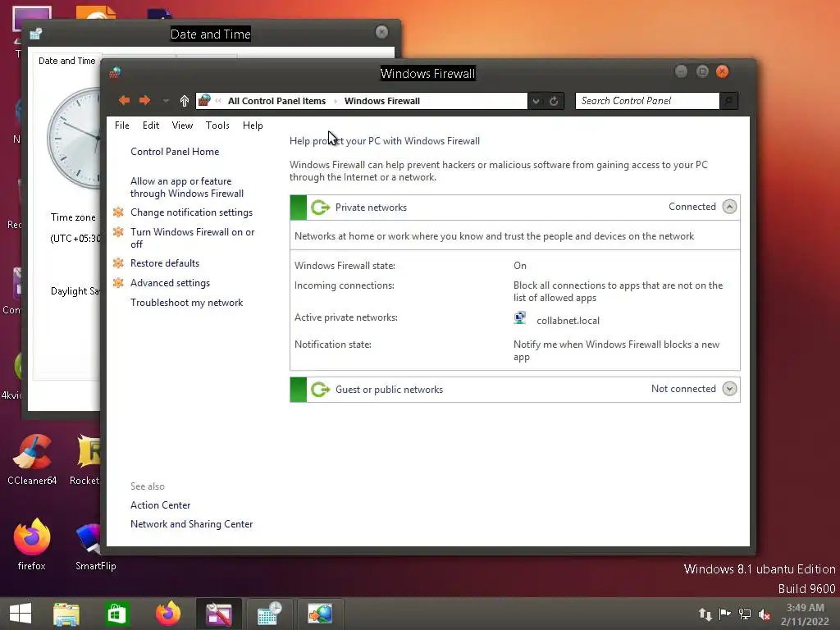
Task: Open the Tools menu
Action: [x=217, y=126]
